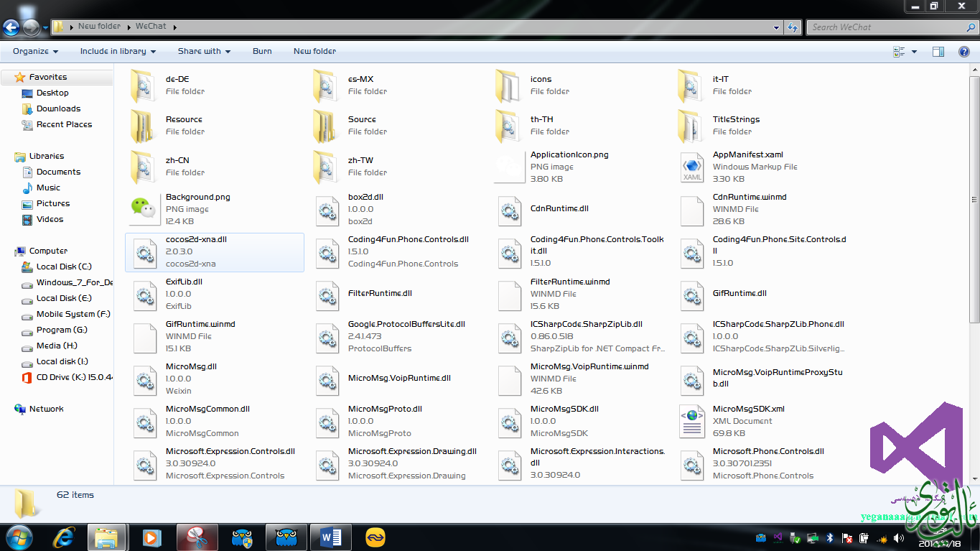Select Network in the navigation pane
Screen dimensions: 980x551
46,409
